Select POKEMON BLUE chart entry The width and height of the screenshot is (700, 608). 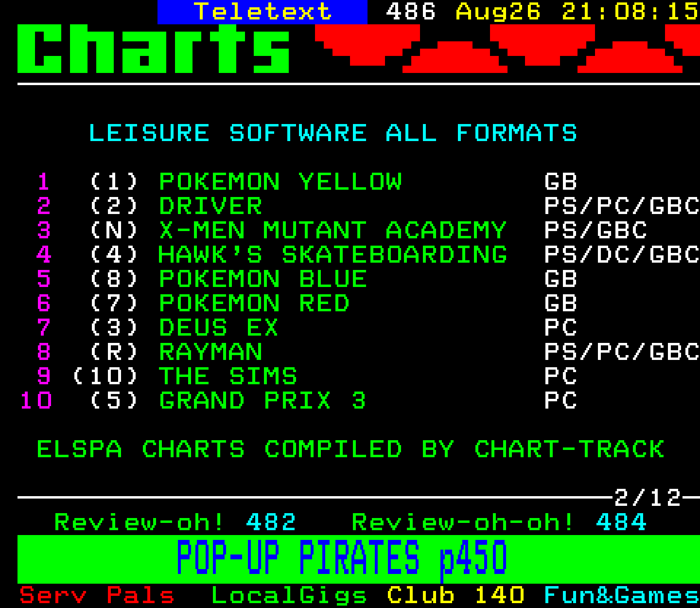click(263, 279)
